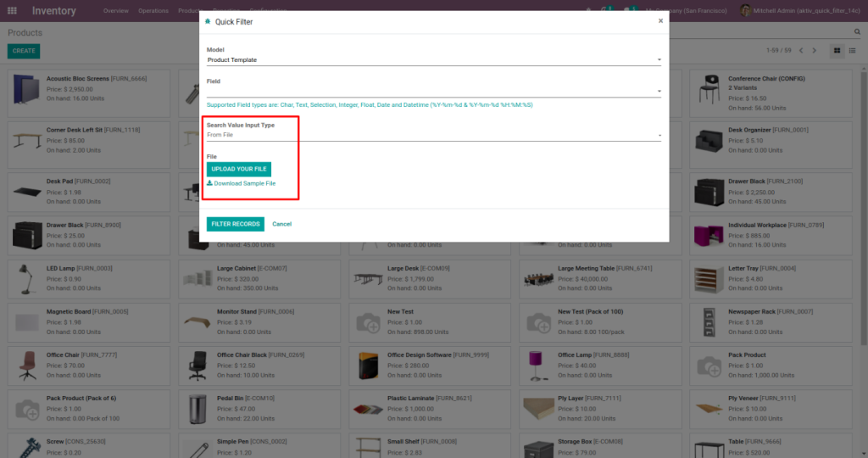Screen dimensions: 868x458
Task: Click the Pedal Bin product image
Action: [198, 410]
